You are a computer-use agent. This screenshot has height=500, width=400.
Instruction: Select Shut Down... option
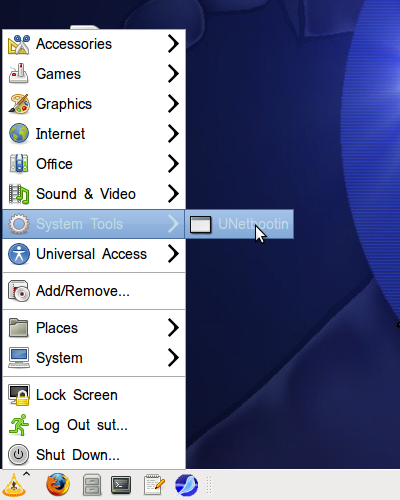[x=94, y=455]
